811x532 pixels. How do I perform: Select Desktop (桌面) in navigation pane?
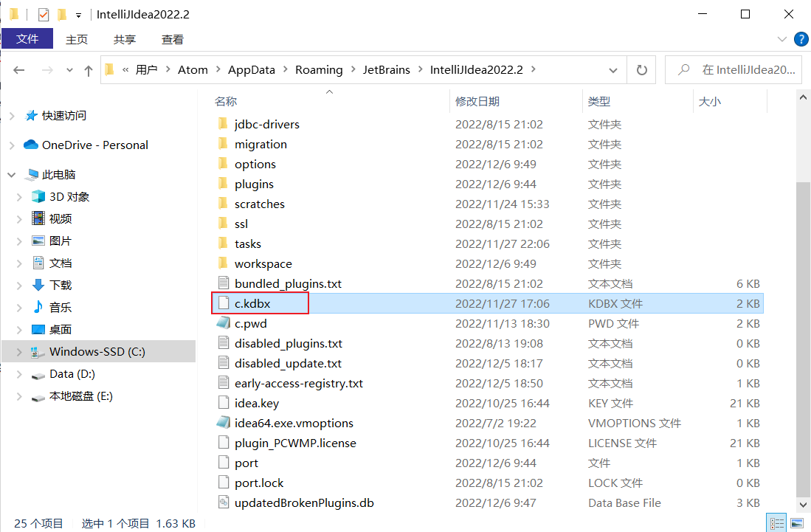click(x=60, y=329)
